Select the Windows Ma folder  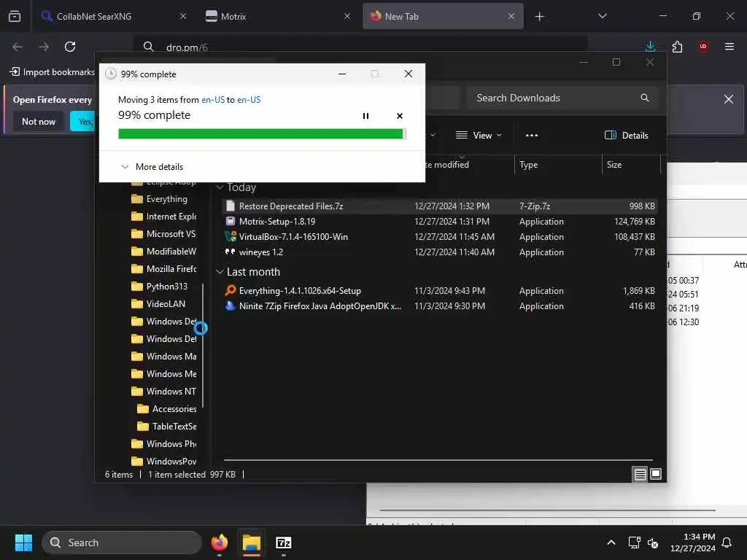164,356
